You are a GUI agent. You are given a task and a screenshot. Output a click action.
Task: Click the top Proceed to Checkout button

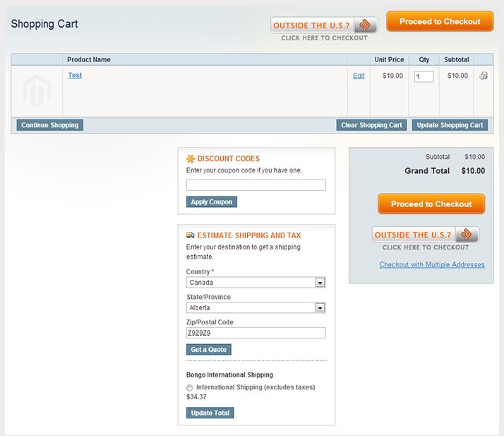click(x=440, y=22)
